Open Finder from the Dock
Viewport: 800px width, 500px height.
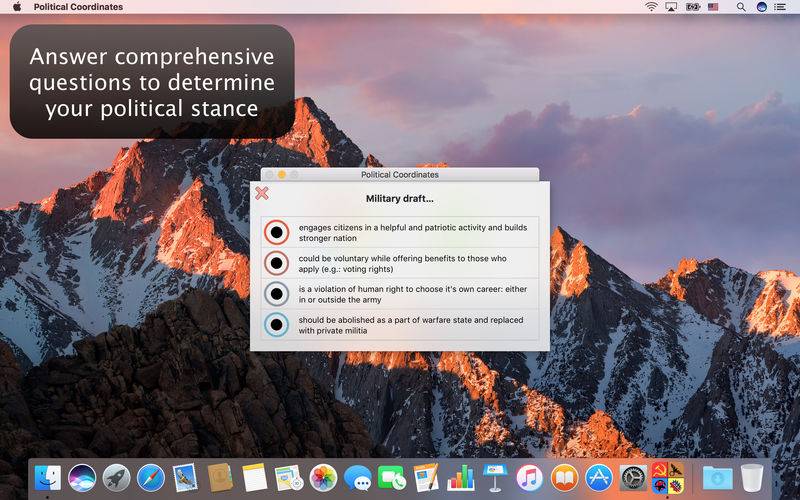48,478
